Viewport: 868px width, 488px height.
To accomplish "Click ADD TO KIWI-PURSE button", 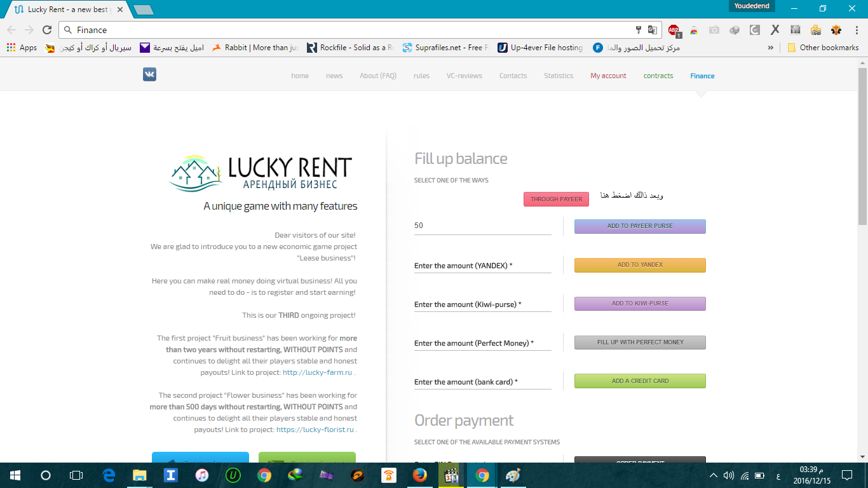I will [640, 304].
